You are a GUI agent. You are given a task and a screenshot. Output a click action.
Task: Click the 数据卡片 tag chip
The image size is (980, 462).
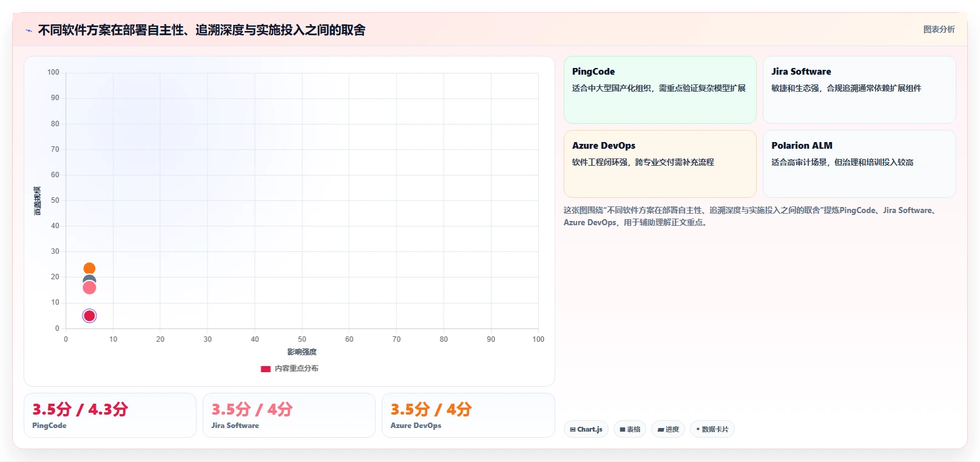[x=712, y=429]
